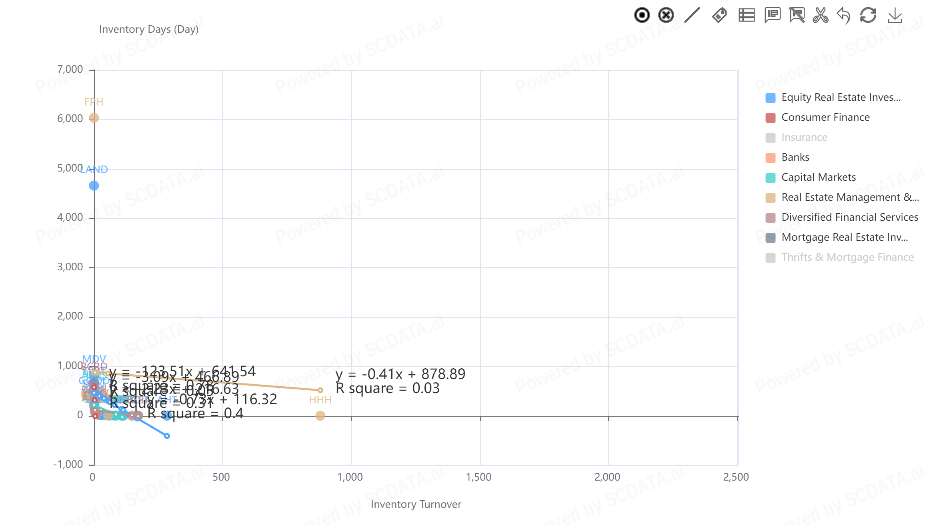939x525 pixels.
Task: Hide the Consumer Finance legend series
Action: (825, 117)
